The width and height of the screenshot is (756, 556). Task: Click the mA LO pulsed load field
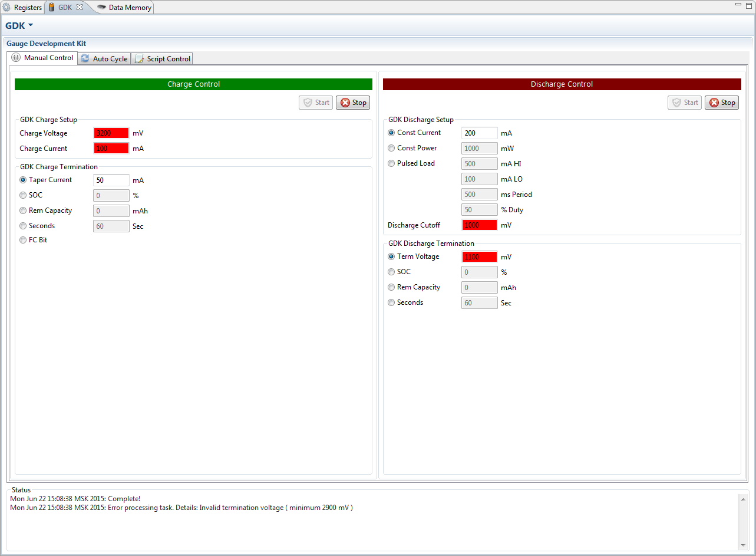pos(480,179)
